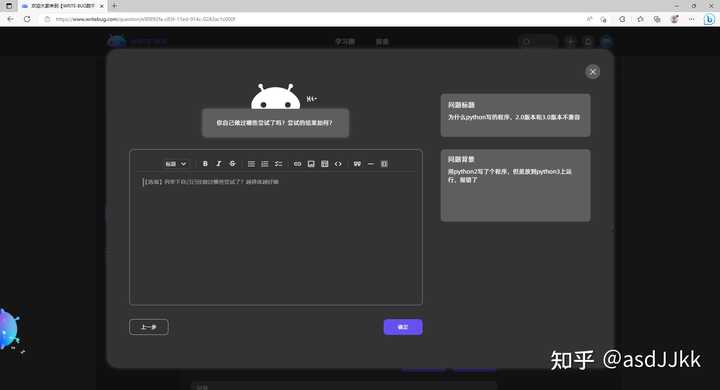The height and width of the screenshot is (390, 720).
Task: View site information with the lock icon
Action: pyautogui.click(x=47, y=19)
